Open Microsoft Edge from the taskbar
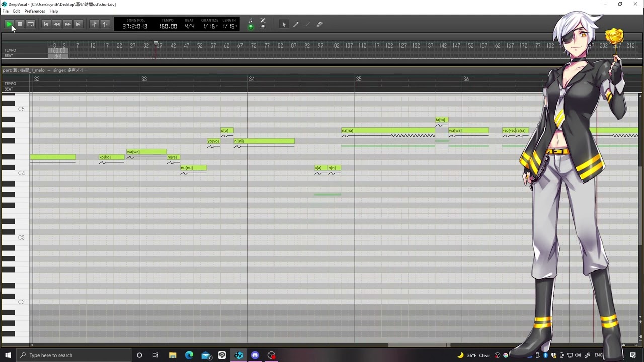644x362 pixels. coord(189,355)
